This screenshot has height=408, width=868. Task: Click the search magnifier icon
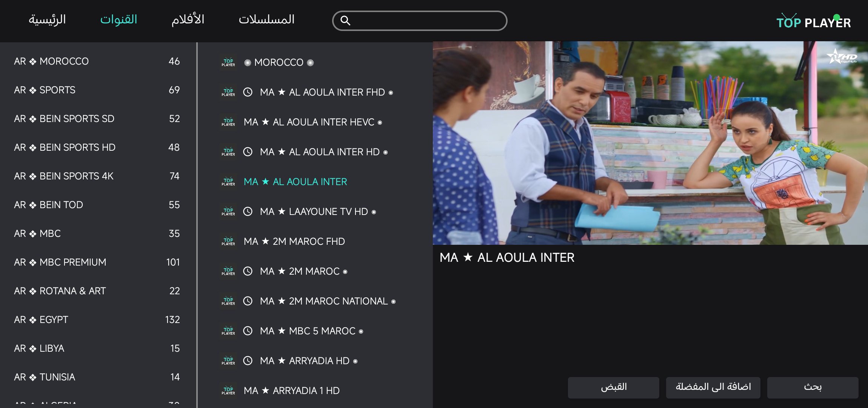click(x=345, y=21)
